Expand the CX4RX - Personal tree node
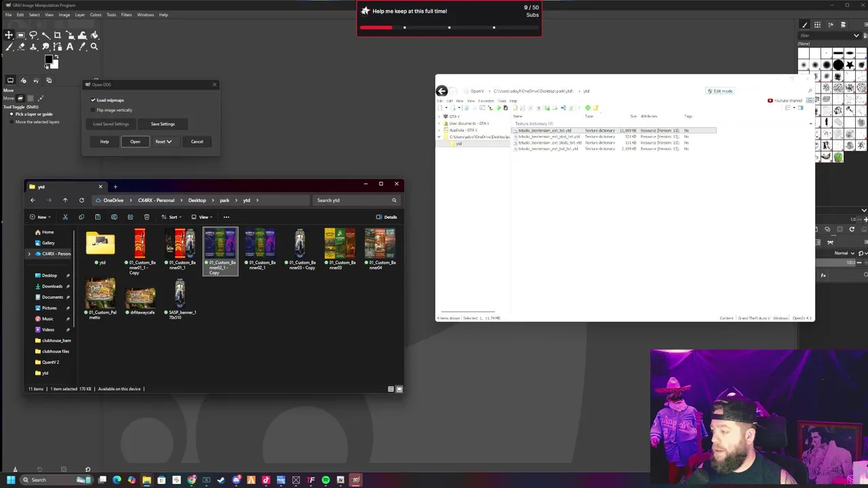Viewport: 868px width, 488px height. coord(29,253)
